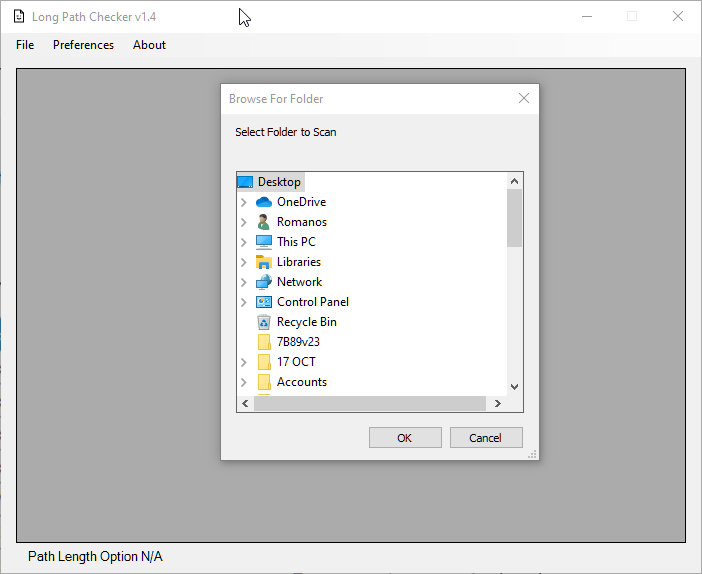702x574 pixels.
Task: Select the Accounts folder name
Action: tap(302, 382)
